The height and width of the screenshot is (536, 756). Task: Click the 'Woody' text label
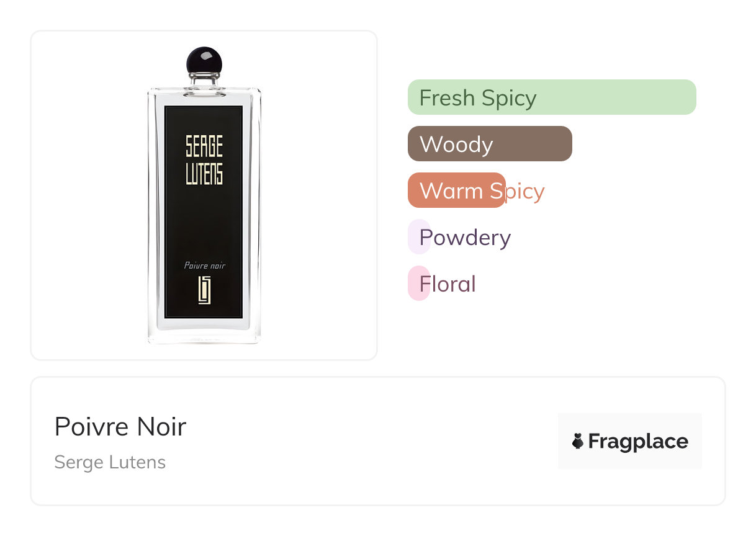(456, 145)
